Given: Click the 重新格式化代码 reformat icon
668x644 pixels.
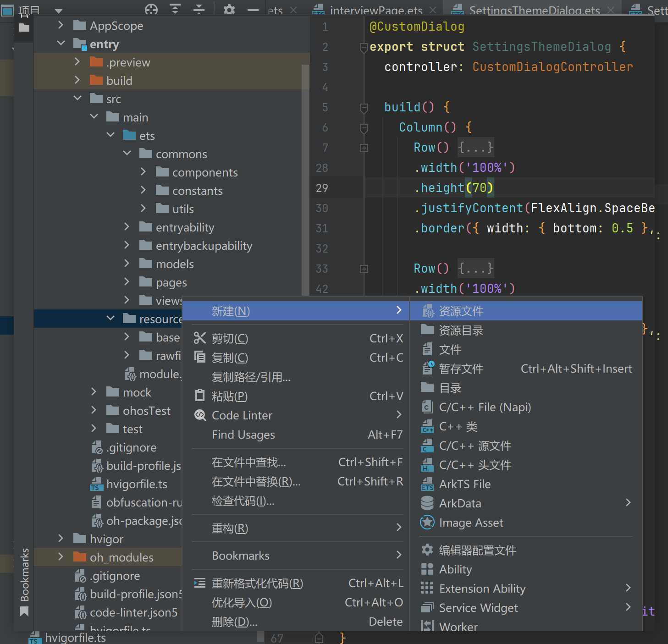Looking at the screenshot, I should (200, 583).
